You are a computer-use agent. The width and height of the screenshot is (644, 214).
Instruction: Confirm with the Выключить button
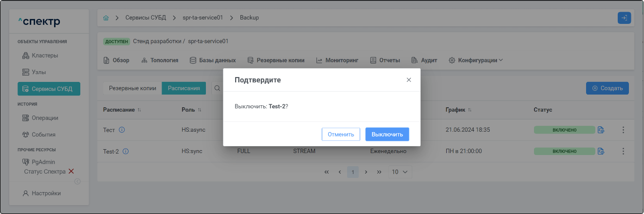[x=387, y=135]
